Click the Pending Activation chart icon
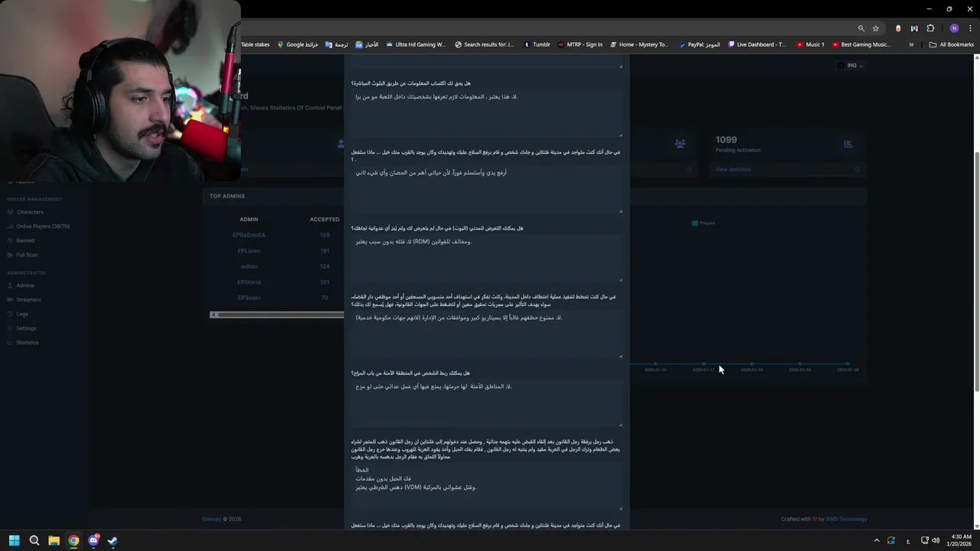The image size is (980, 551). (x=848, y=144)
